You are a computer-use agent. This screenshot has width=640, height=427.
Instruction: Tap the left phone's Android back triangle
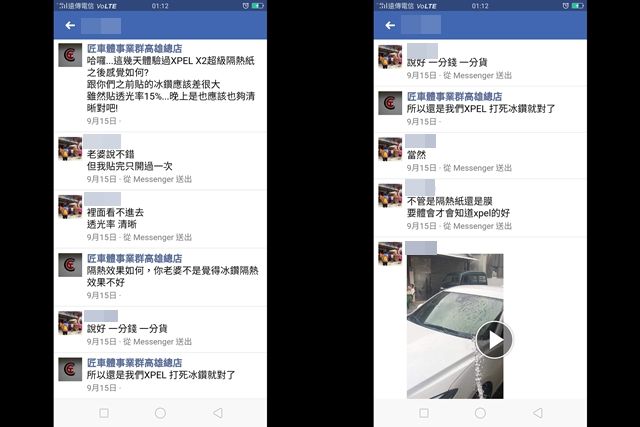(x=218, y=413)
